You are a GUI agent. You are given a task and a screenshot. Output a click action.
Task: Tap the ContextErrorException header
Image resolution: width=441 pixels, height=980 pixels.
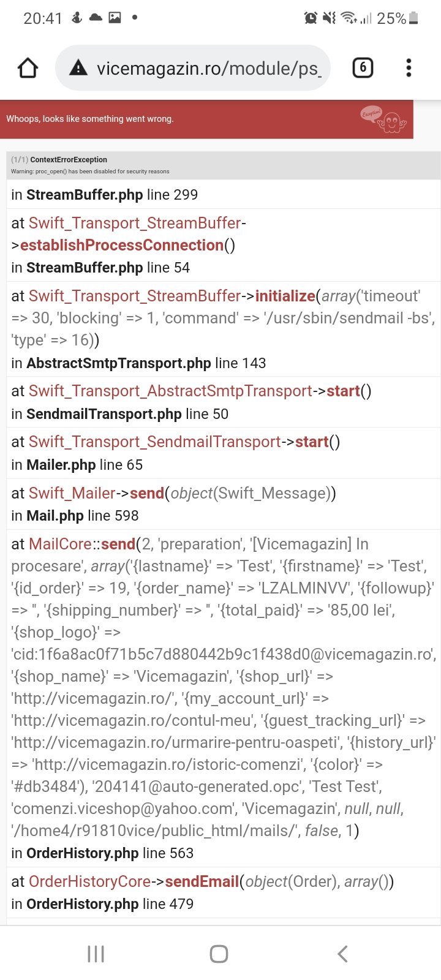69,160
